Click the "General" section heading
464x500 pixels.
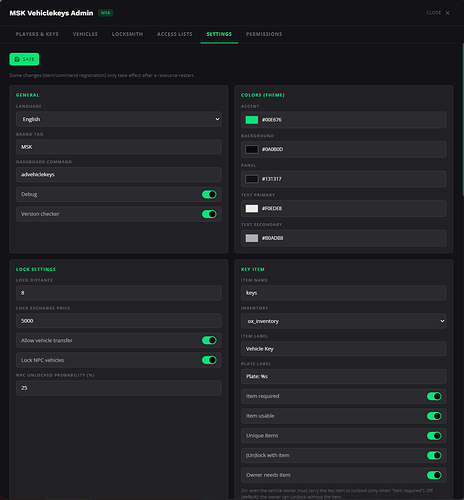28,95
